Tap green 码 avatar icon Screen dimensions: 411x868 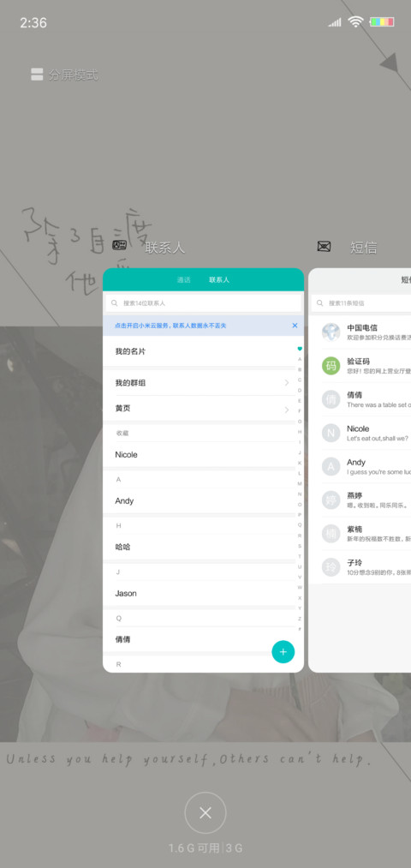pos(331,366)
